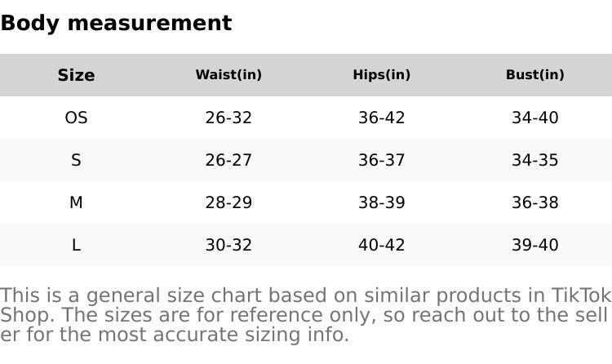The height and width of the screenshot is (364, 612).
Task: Click the Bust(in) column header
Action: coord(534,75)
